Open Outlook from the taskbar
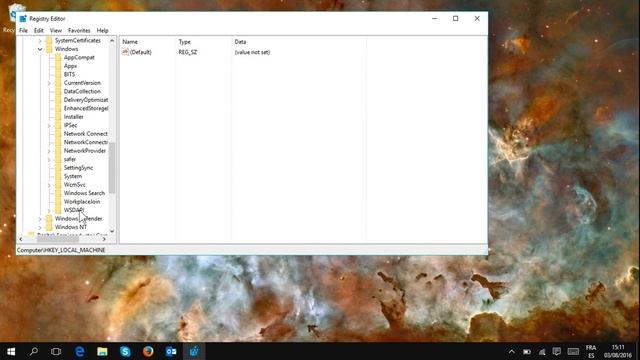Image resolution: width=640 pixels, height=360 pixels. point(171,351)
